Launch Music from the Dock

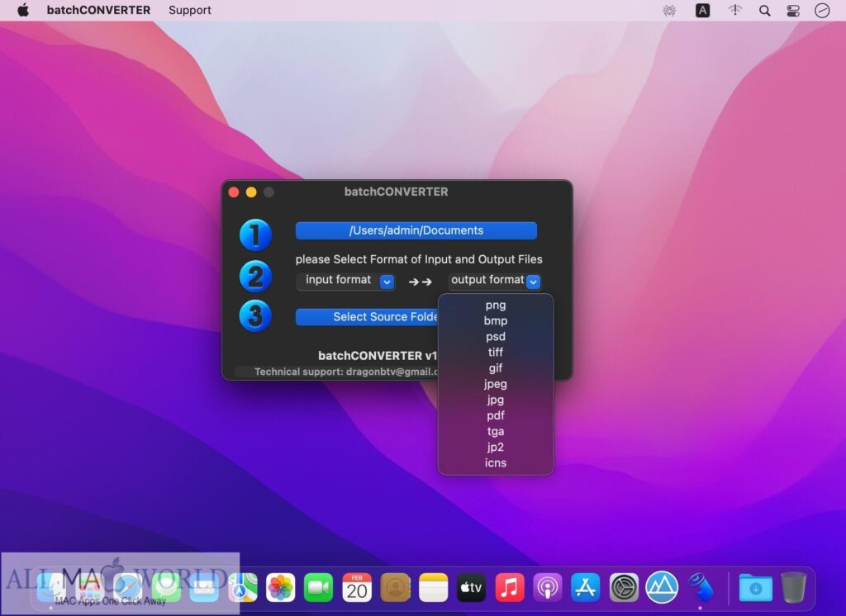click(x=509, y=587)
